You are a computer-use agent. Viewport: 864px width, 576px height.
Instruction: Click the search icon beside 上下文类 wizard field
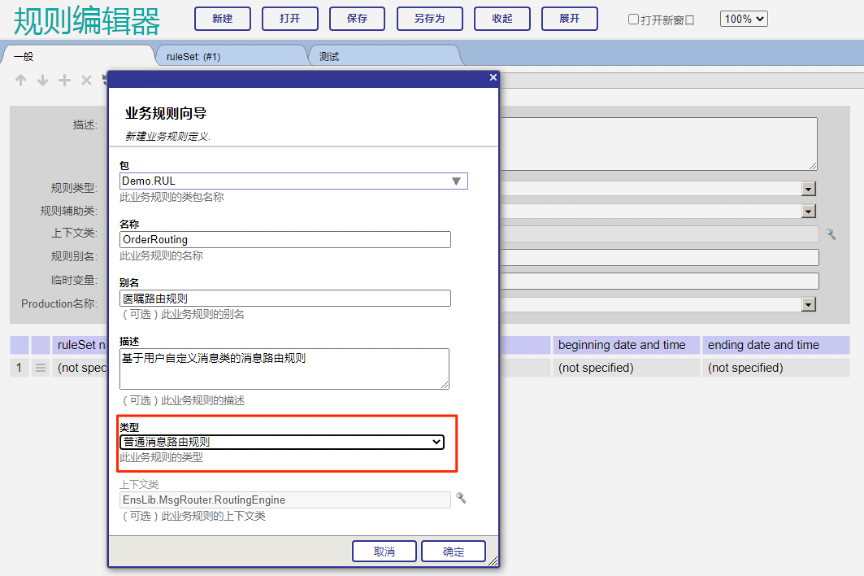click(461, 498)
